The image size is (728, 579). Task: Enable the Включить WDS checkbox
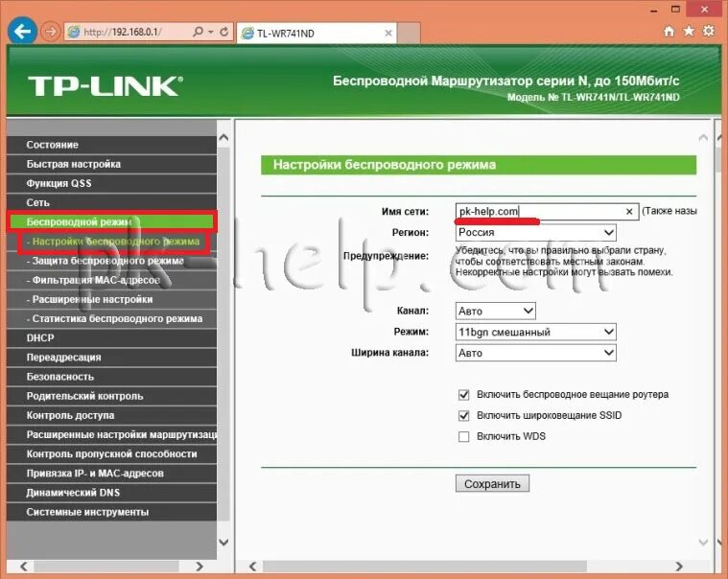point(463,436)
